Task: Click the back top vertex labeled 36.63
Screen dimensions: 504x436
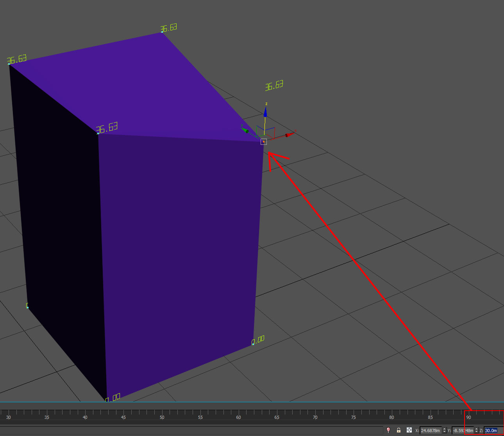Action: tap(162, 32)
